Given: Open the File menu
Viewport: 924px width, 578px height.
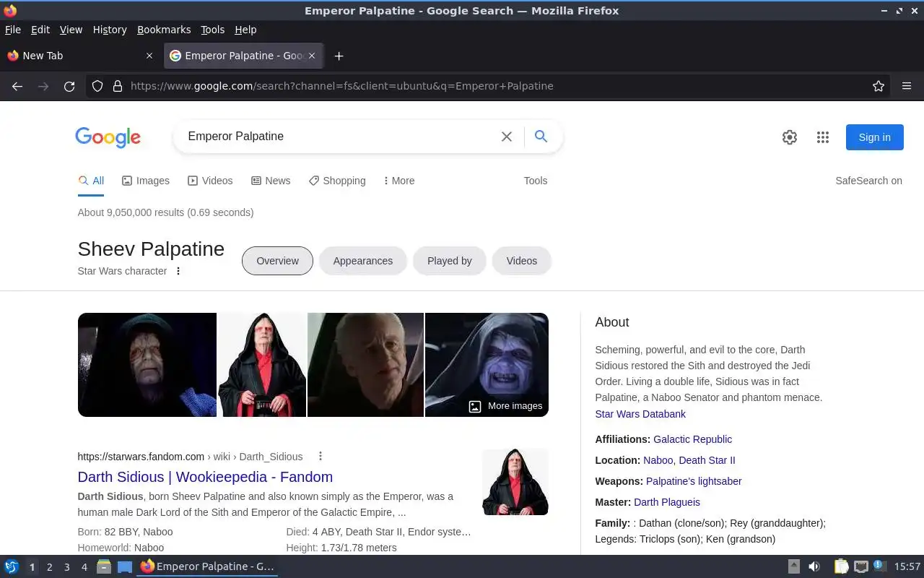Looking at the screenshot, I should pos(13,30).
